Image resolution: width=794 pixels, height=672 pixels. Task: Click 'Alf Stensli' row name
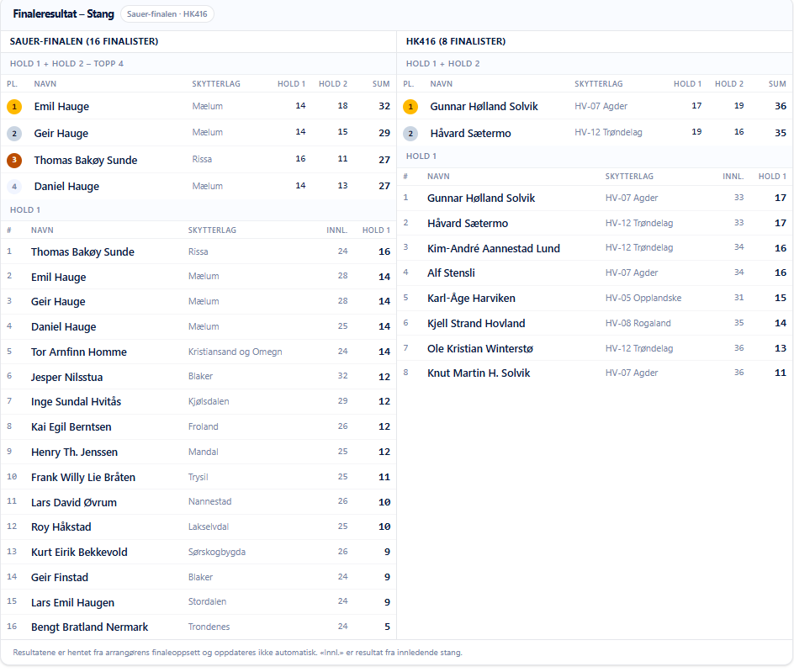point(451,273)
